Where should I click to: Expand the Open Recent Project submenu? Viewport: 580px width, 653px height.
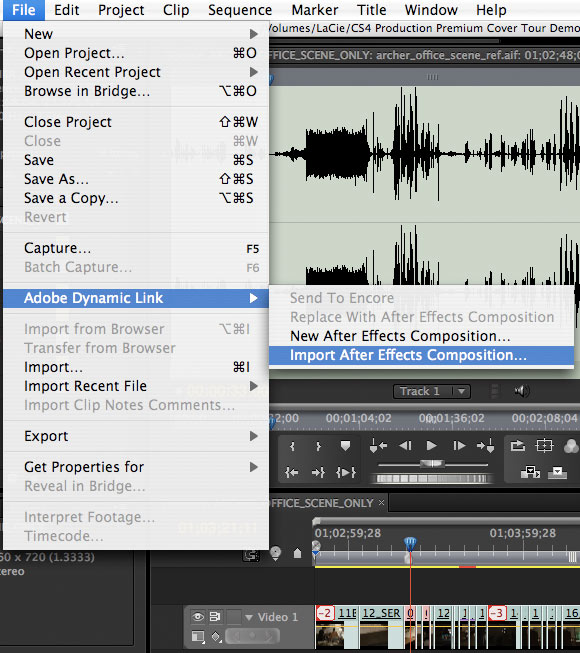click(x=136, y=72)
